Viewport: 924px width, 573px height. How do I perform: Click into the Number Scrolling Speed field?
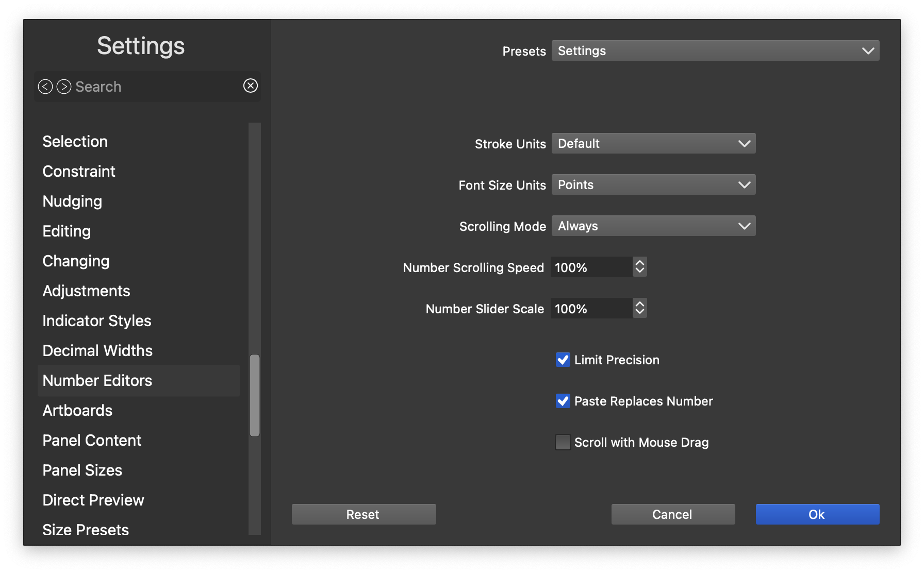pyautogui.click(x=591, y=267)
